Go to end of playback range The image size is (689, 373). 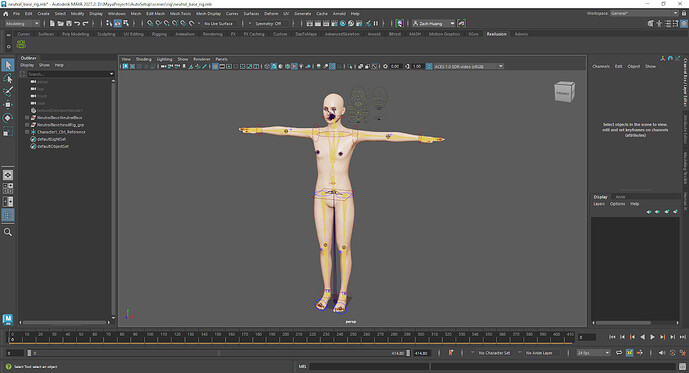pos(683,337)
